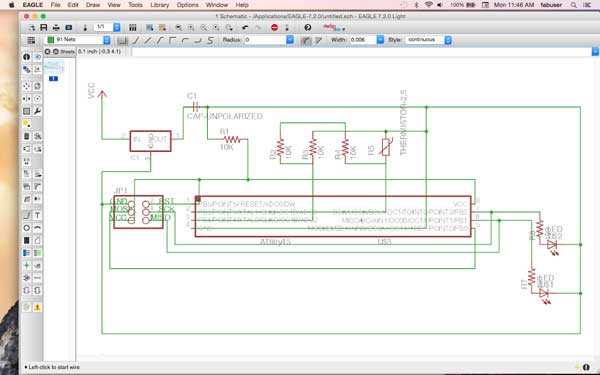Screen dimensions: 600x375
Task: Choose the third diagonal wire bend style
Action: tap(148, 40)
